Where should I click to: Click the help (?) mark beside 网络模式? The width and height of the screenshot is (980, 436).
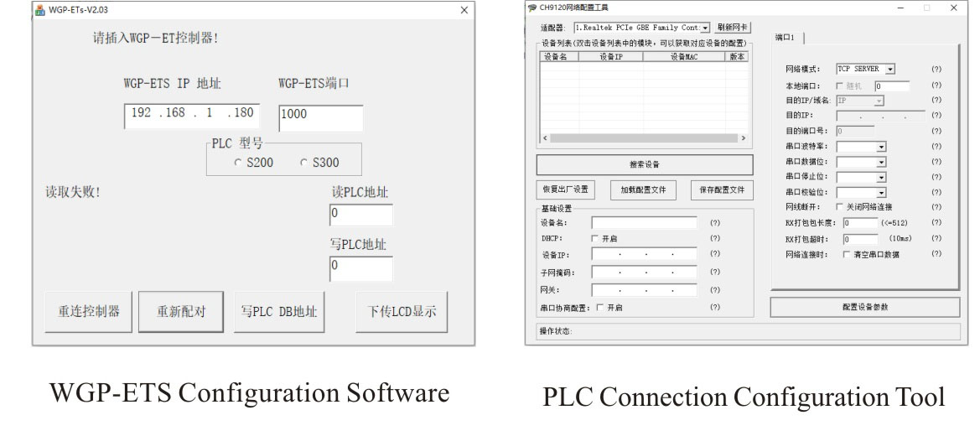[x=936, y=70]
